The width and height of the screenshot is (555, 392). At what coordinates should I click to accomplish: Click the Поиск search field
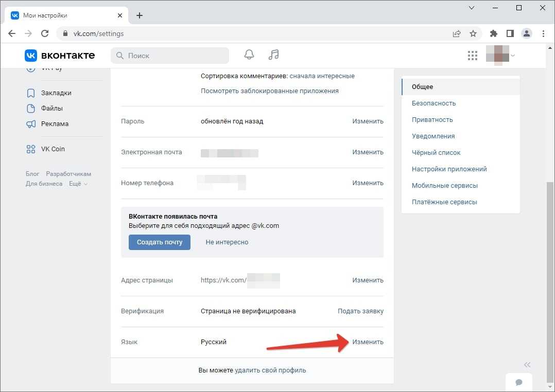[x=170, y=56]
